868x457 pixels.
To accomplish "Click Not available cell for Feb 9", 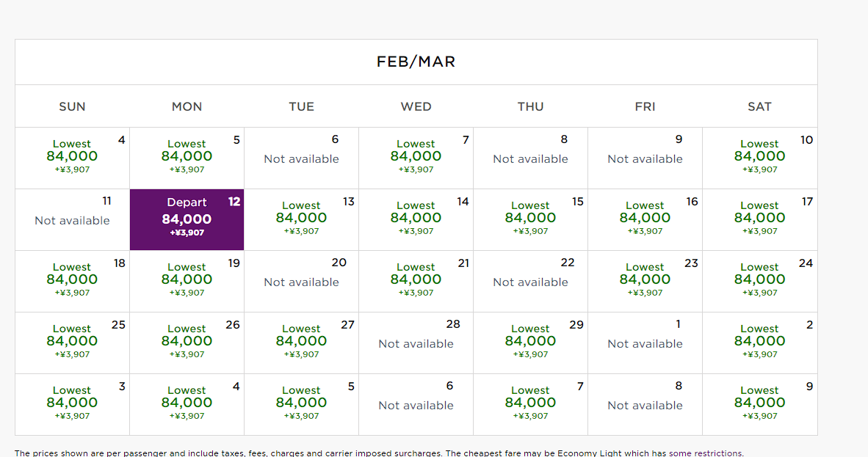I will [645, 158].
